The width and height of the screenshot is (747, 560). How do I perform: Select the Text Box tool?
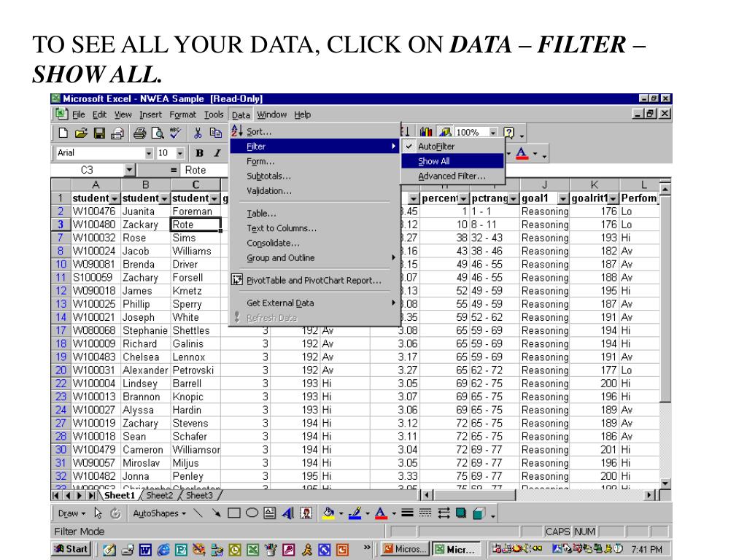click(270, 513)
